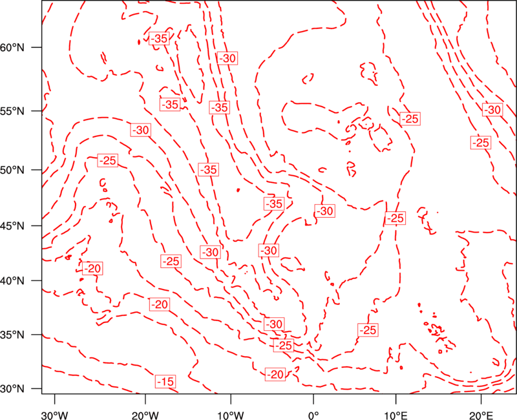Click the 10°W longitude axis label
This screenshot has width=517, height=420.
(x=231, y=415)
